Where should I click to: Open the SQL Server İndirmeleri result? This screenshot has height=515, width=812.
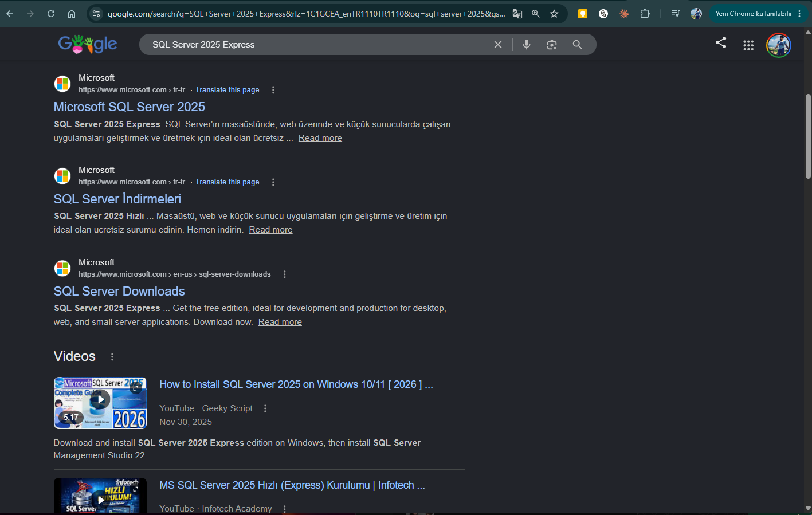click(x=117, y=199)
